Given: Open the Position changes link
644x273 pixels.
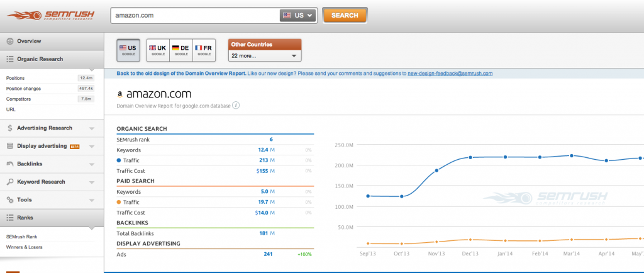Looking at the screenshot, I should click(x=23, y=89).
